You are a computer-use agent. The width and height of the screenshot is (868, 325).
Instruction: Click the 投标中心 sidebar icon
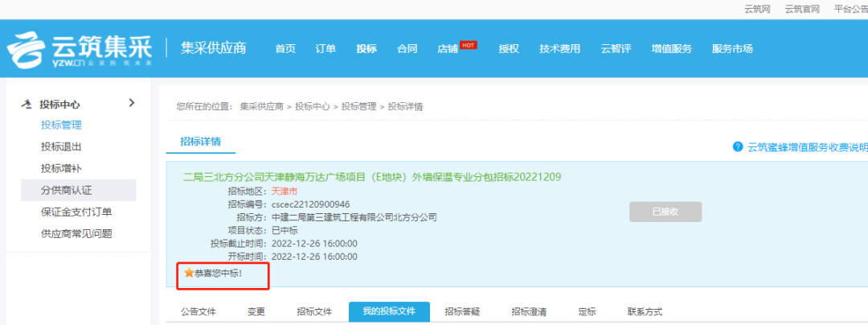[27, 105]
